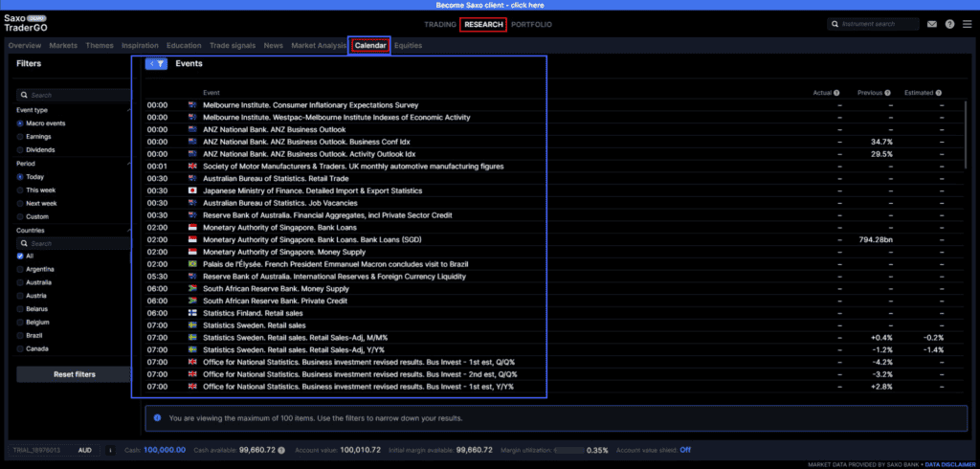Collapse filters with the funnel toggle button
The width and height of the screenshot is (980, 469).
click(156, 64)
